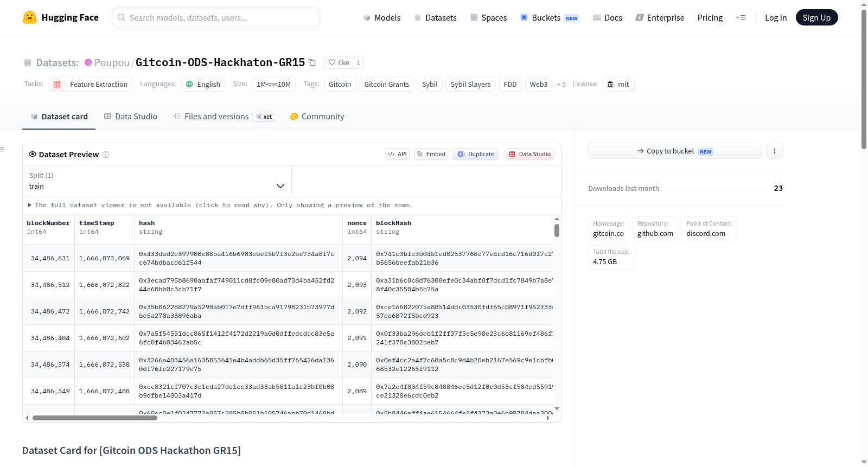
Task: Click the Hugging Face logo icon
Action: 30,17
